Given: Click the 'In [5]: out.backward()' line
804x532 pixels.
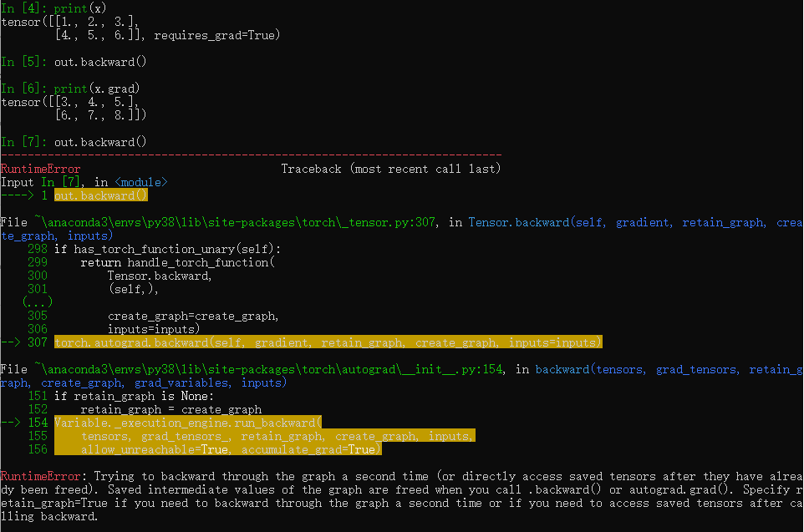Looking at the screenshot, I should click(74, 62).
